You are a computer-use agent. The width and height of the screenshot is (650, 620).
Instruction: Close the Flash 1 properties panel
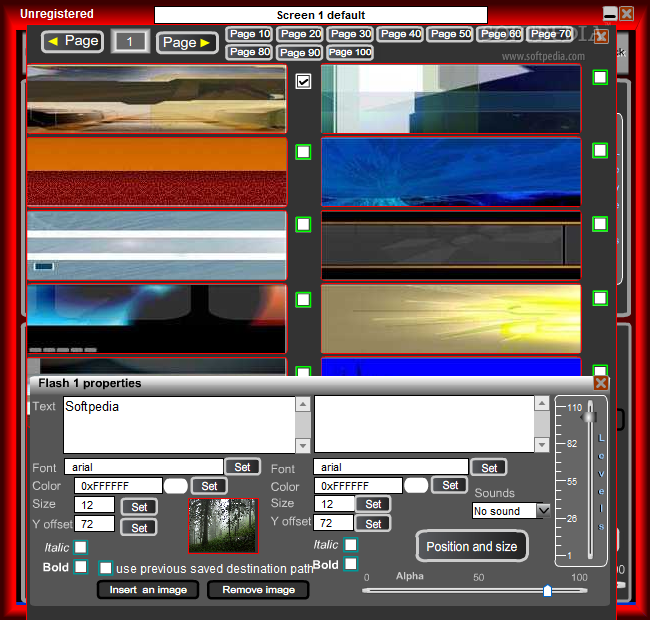(601, 383)
